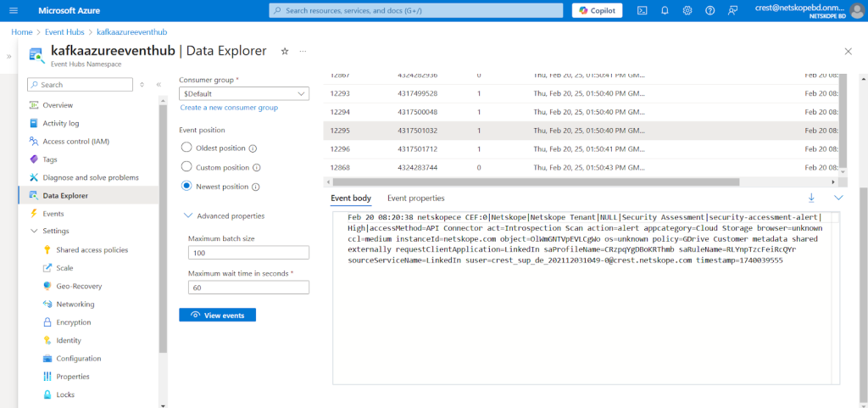Open portal settings gear
868x408 pixels.
click(x=687, y=10)
